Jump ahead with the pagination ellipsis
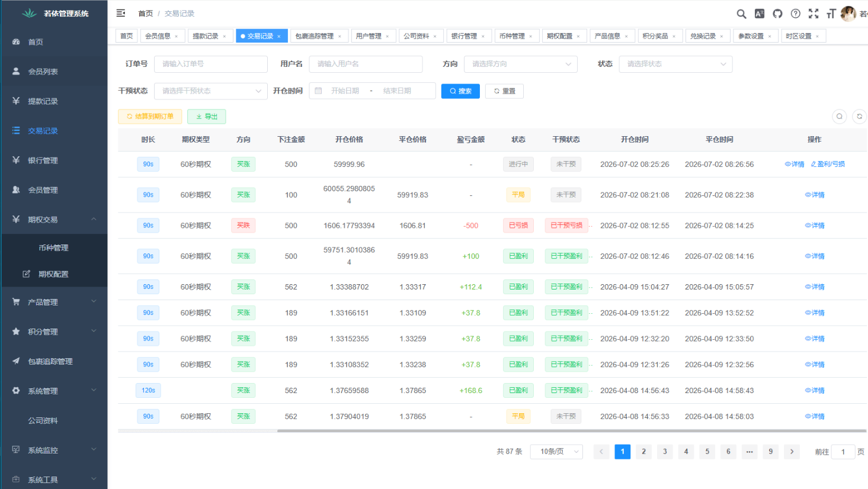 coord(750,452)
